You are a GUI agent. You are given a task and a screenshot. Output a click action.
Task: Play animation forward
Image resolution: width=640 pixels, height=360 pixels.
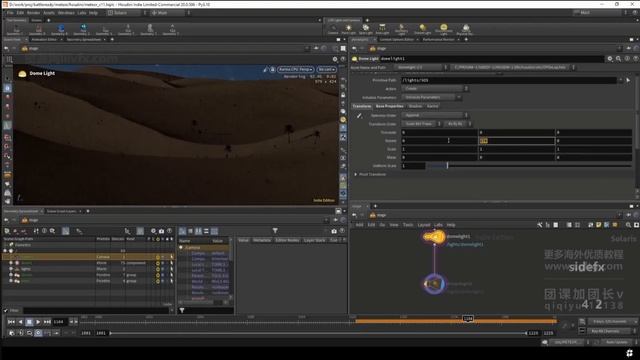[x=38, y=322]
